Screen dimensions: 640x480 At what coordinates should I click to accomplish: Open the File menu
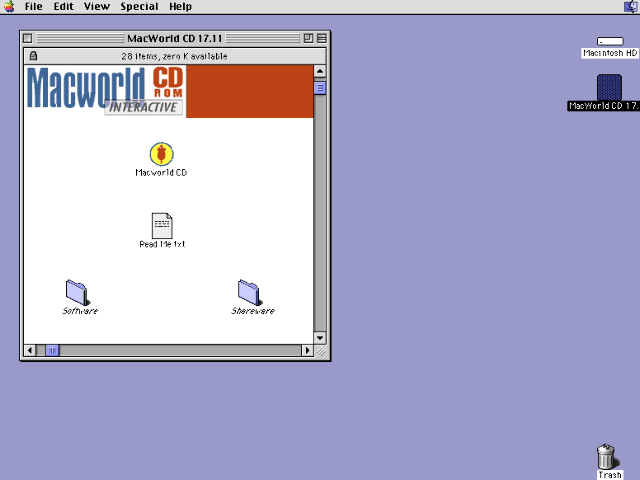coord(33,7)
